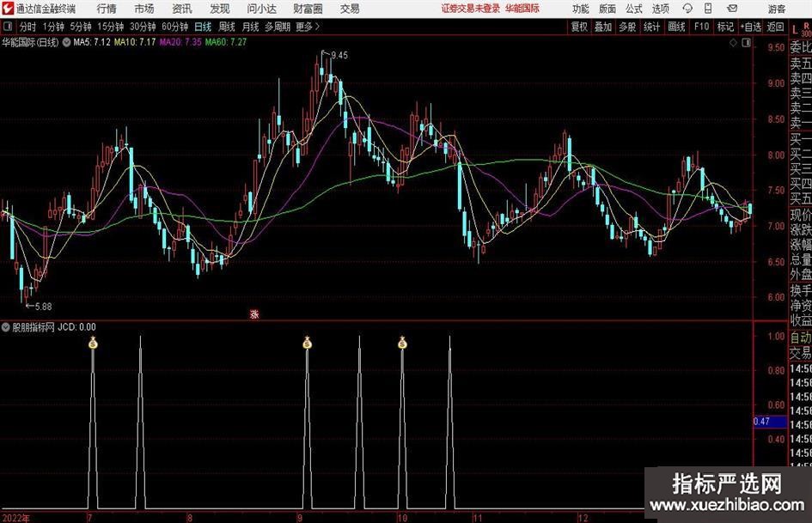Screen dimensions: 812x523
Task: Click the red 涨 marker icon
Action: point(254,313)
